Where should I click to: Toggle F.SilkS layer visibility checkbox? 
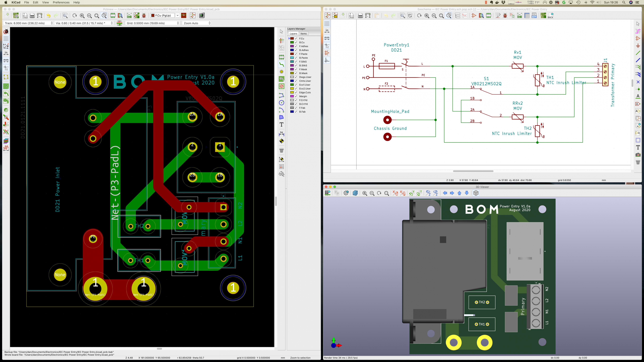coord(296,62)
